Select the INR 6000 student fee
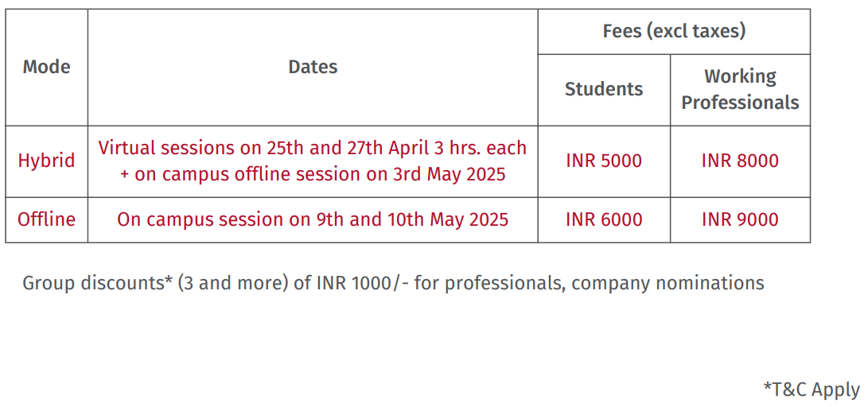 [x=604, y=219]
